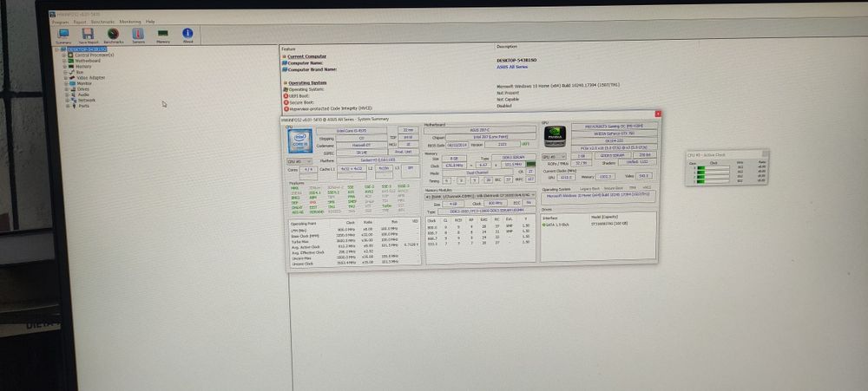Image resolution: width=868 pixels, height=391 pixels.
Task: Expand the Central Processor(s) node
Action: click(x=63, y=55)
